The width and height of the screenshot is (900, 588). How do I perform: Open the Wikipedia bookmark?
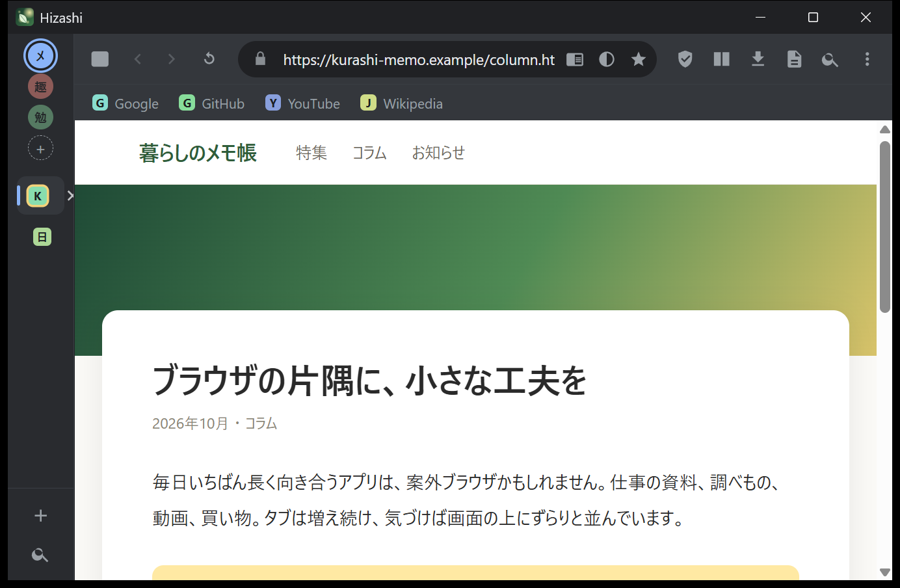402,103
